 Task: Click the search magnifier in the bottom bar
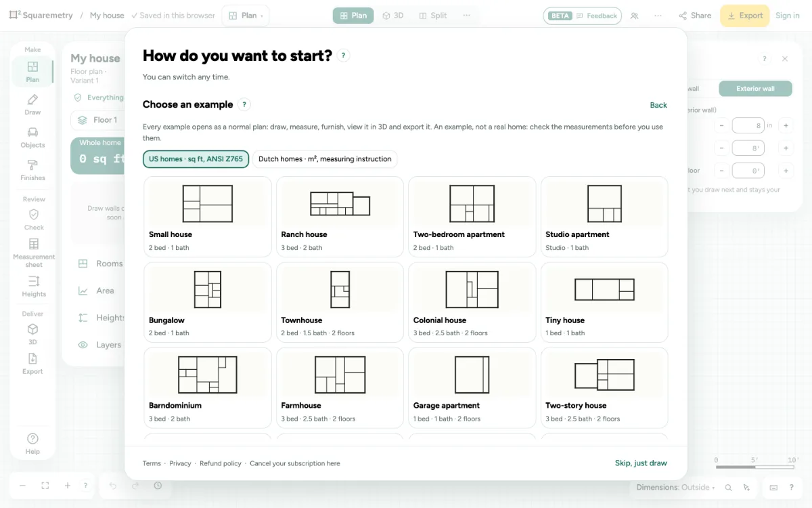pos(729,487)
